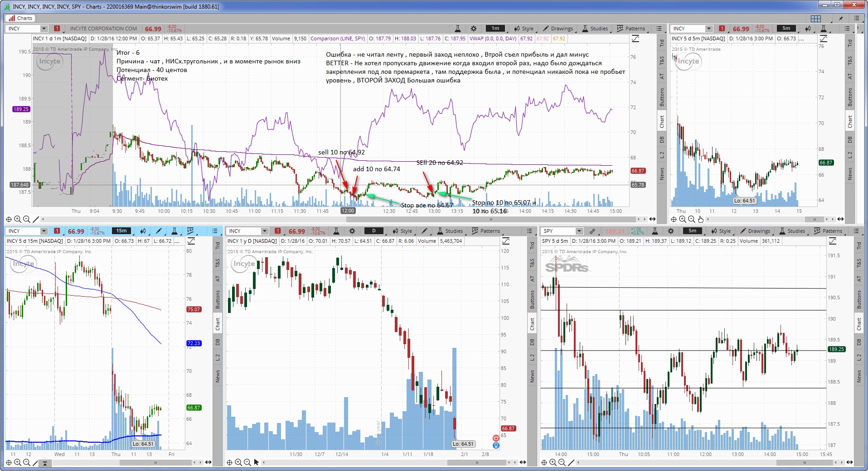Screen dimensions: 868x471
Task: Select pointer cursor tool under daily chart
Action: pos(257,462)
